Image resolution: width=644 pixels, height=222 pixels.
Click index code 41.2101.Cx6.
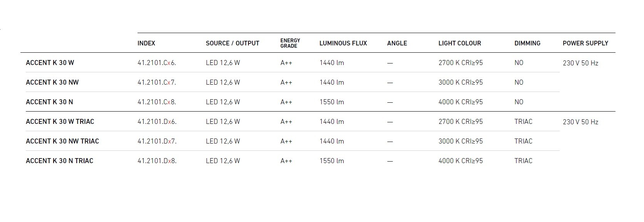pyautogui.click(x=156, y=63)
